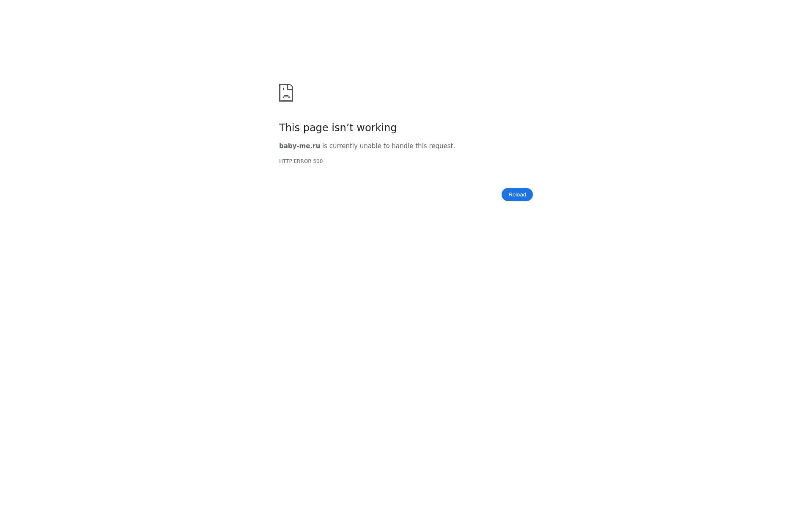Screen dimensions: 812x508
Task: Click the word 'page' in heading
Action: (x=315, y=128)
